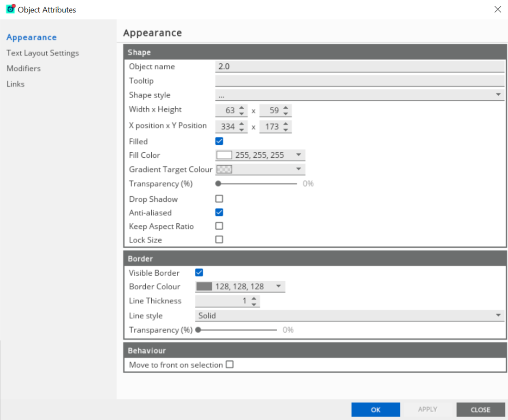Expand the Shape style dropdown
Image resolution: width=508 pixels, height=420 pixels.
[x=498, y=95]
